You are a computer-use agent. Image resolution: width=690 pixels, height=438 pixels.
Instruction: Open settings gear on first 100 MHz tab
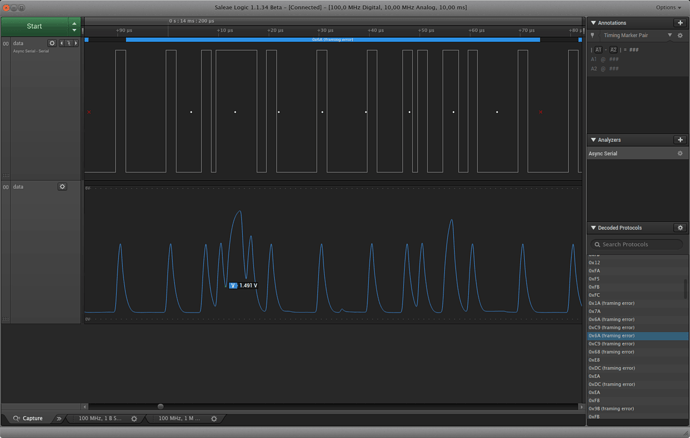[134, 419]
